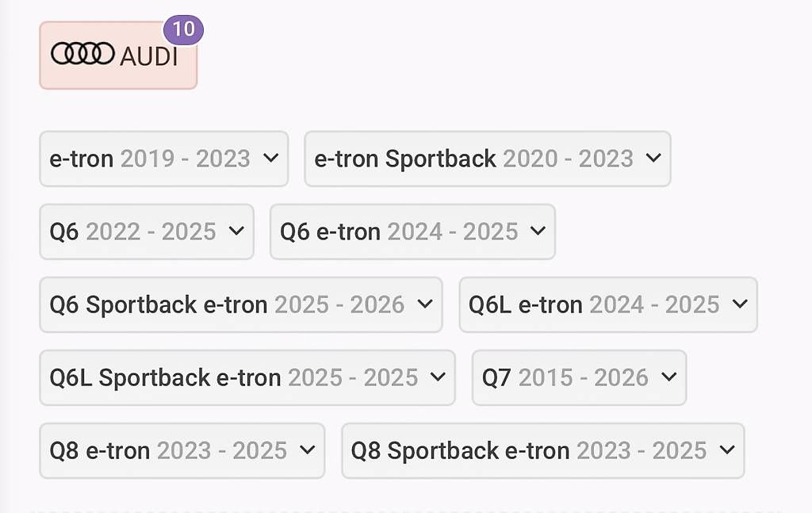812x513 pixels.
Task: Open the Q6 2022 - 2025 dropdown
Action: 146,232
